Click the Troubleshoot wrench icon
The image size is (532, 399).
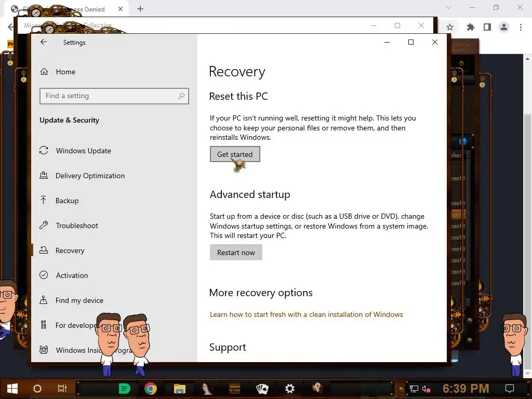pyautogui.click(x=44, y=225)
